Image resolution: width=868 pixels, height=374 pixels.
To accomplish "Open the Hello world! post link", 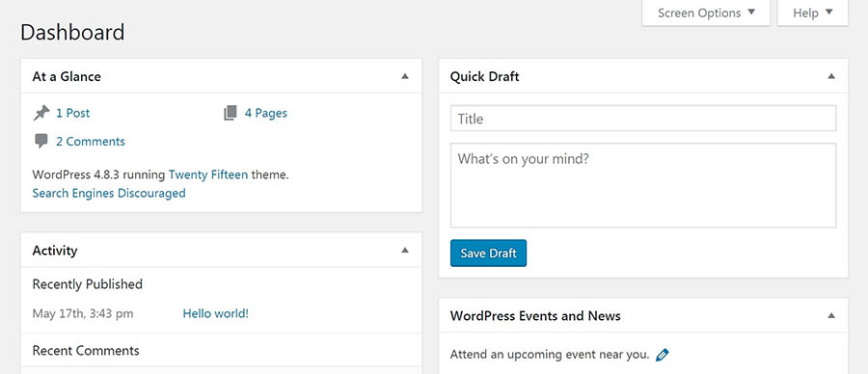I will coord(216,313).
